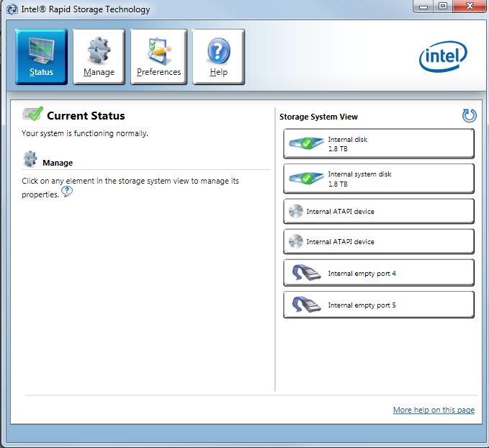Click the empty port 4 cable icon

point(306,272)
